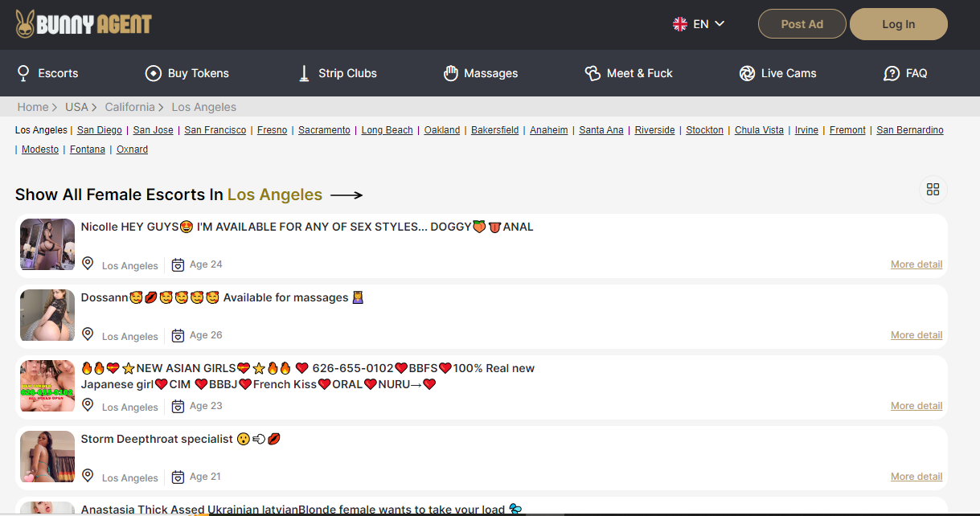The height and width of the screenshot is (516, 980).
Task: Click the Strip Clubs pole icon
Action: tap(304, 73)
